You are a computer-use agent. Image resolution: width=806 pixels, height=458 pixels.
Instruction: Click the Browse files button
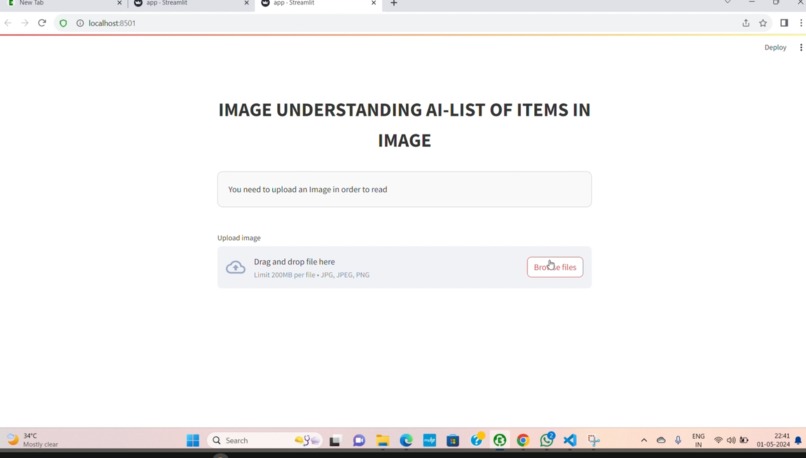(x=555, y=267)
